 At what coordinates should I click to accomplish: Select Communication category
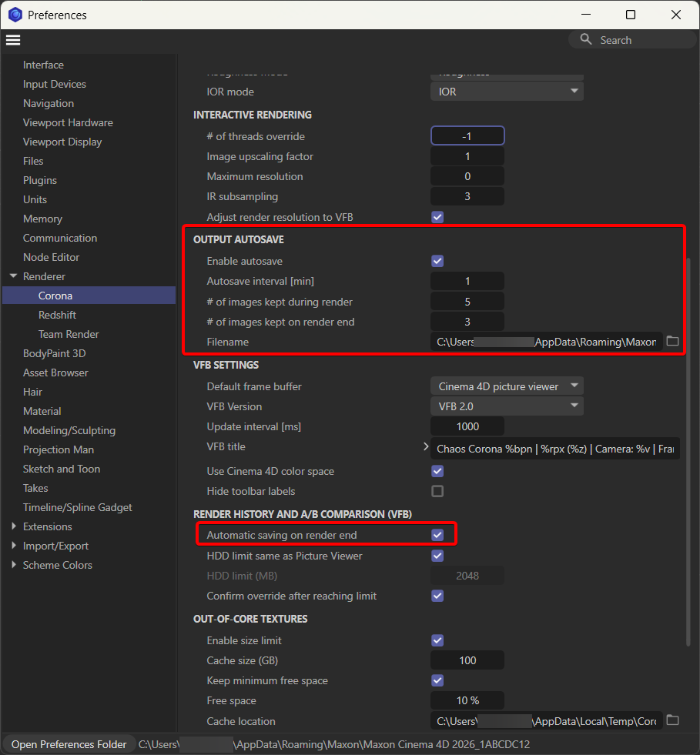click(x=60, y=238)
